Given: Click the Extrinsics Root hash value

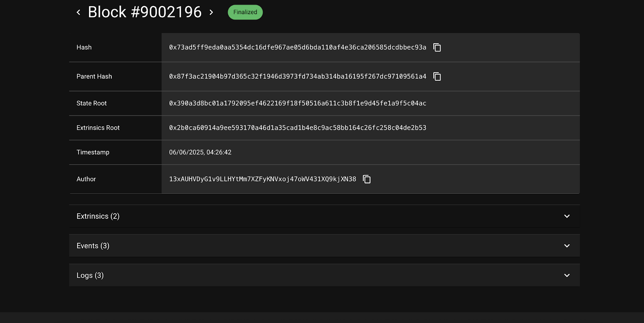Looking at the screenshot, I should coord(297,128).
